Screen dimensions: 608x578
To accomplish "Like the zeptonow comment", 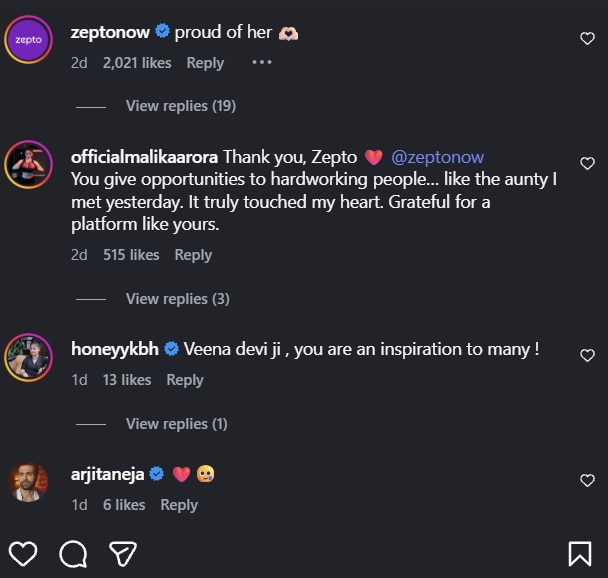I will 587,39.
